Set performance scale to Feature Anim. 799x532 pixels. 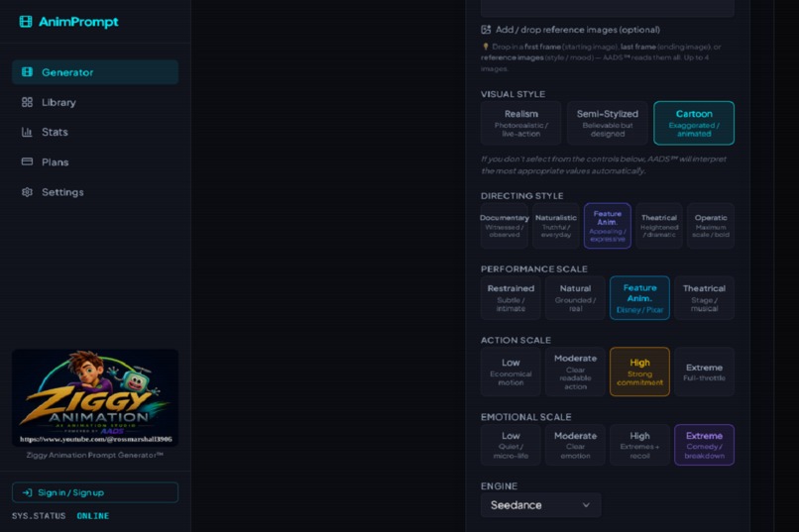click(x=639, y=298)
